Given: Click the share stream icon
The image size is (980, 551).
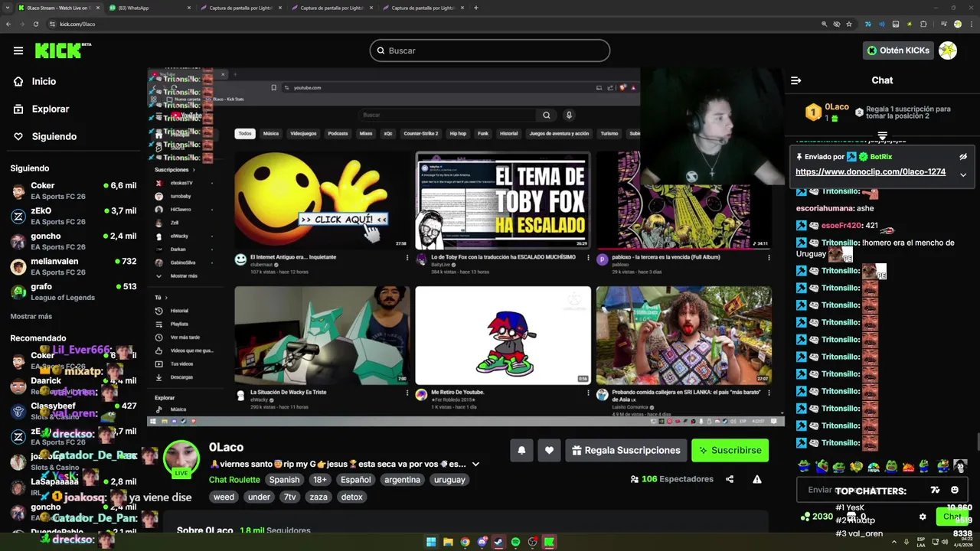Looking at the screenshot, I should (x=730, y=479).
